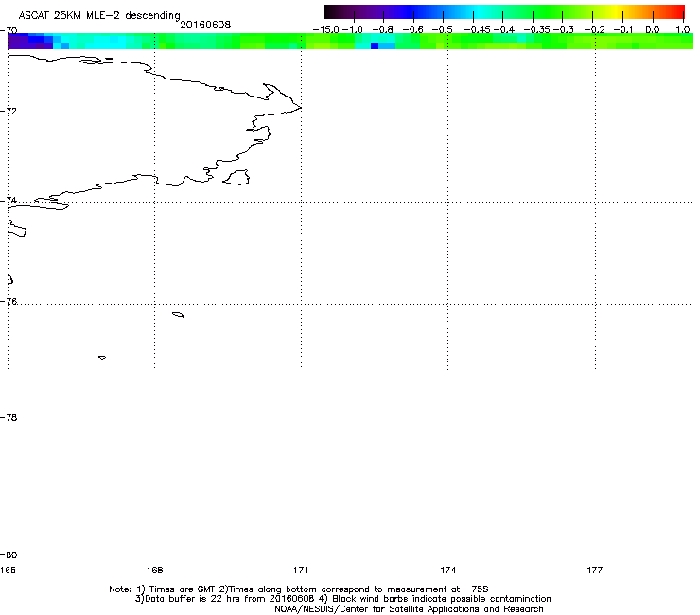This screenshot has width=700, height=615.
Task: Click the '-78' latitude label
Action: 9,417
